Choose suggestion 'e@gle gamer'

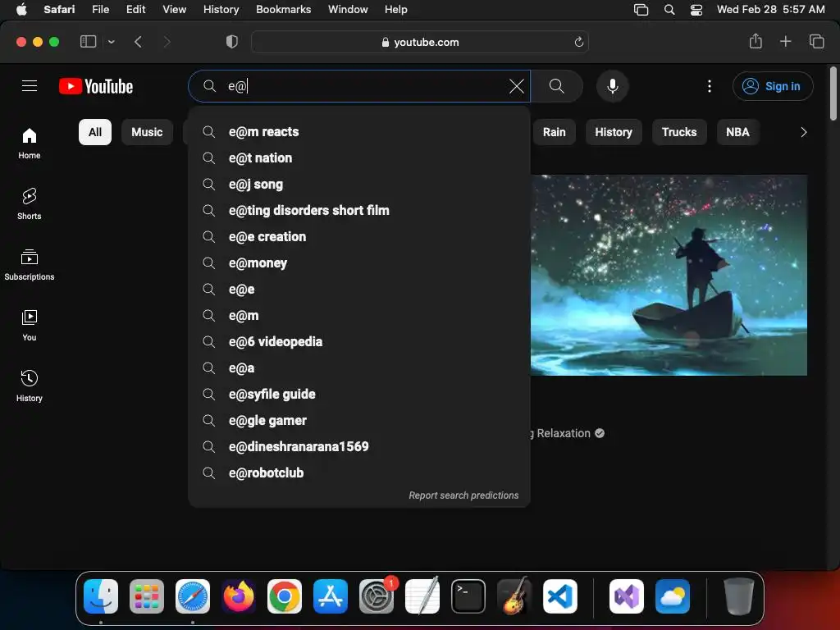[x=359, y=421]
